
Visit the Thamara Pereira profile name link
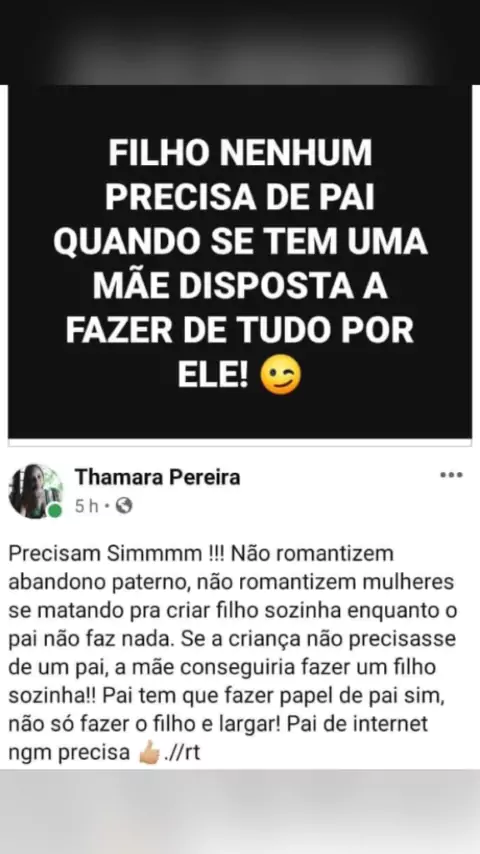[x=157, y=477]
